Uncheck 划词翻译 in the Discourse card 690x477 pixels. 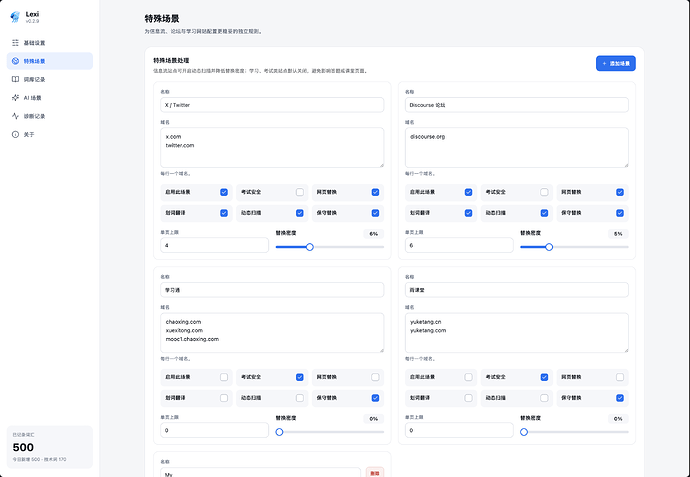click(x=469, y=213)
